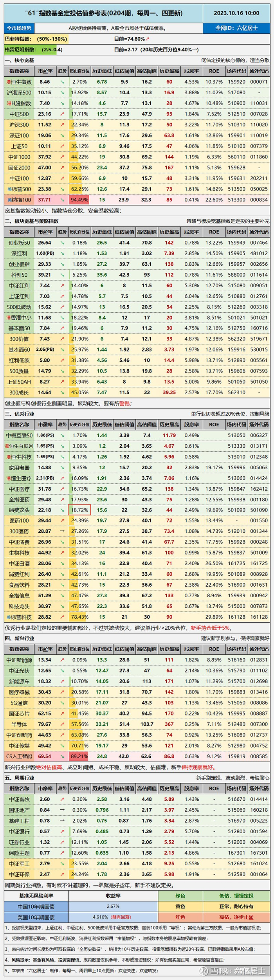The width and height of the screenshot is (274, 980).
Task: Click the red 新手持仓低于5% text
Action: [211, 627]
